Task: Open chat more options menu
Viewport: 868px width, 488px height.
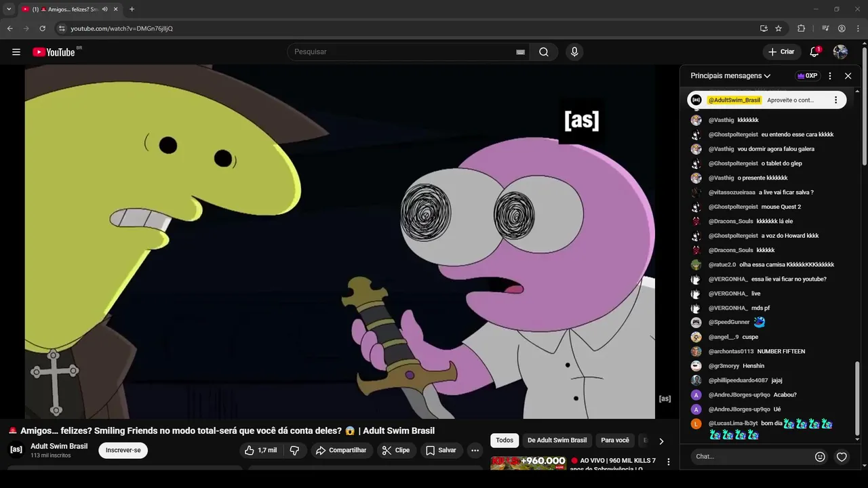Action: (830, 76)
